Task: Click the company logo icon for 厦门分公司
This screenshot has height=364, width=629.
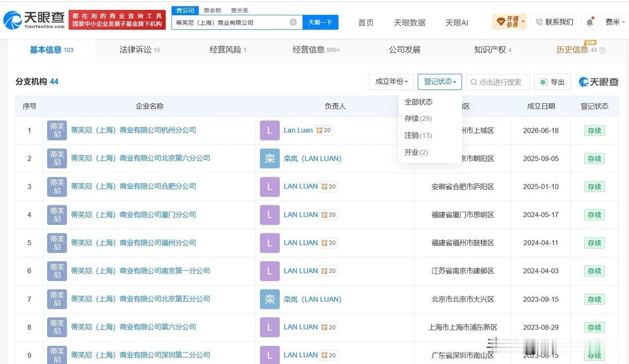Action: pyautogui.click(x=57, y=215)
